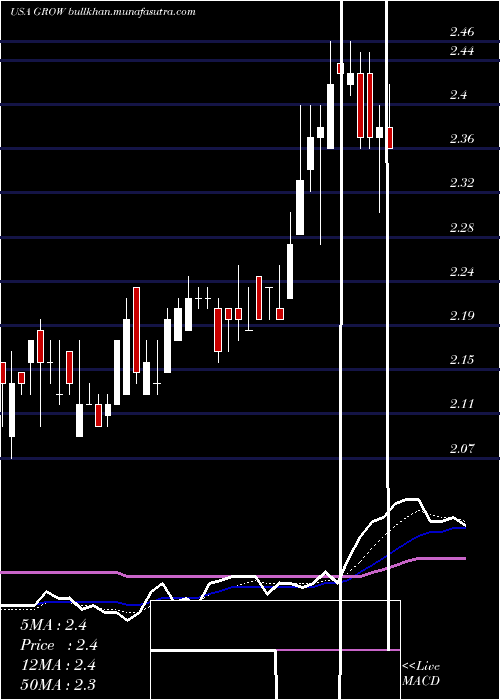Click the USA GROW bullkhan.munafasutra.com title
The height and width of the screenshot is (700, 500).
[x=103, y=12]
